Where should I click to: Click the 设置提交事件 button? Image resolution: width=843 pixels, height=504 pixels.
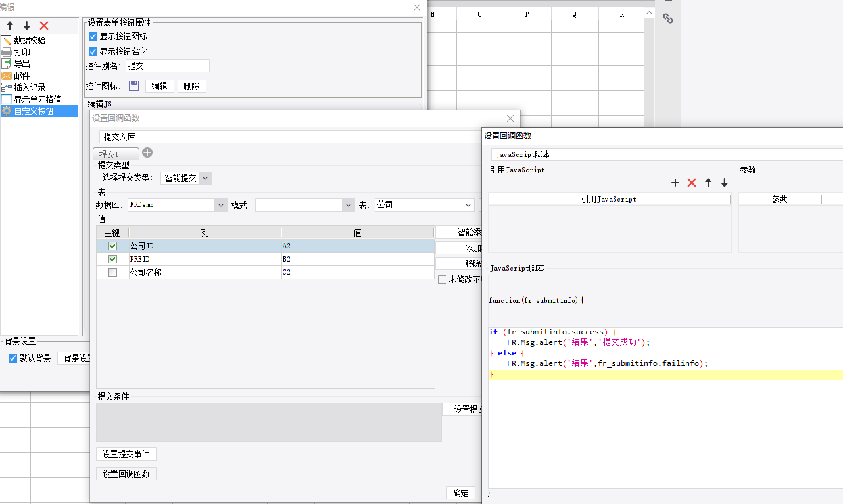coord(126,454)
